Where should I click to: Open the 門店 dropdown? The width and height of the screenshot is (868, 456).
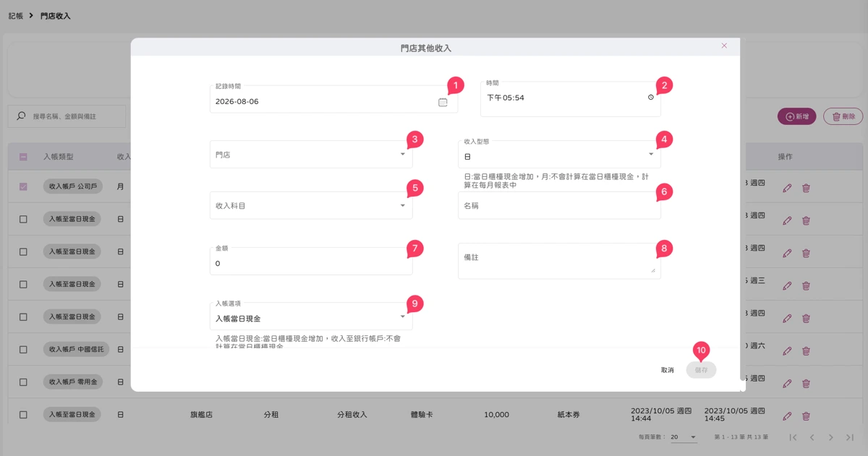(311, 155)
